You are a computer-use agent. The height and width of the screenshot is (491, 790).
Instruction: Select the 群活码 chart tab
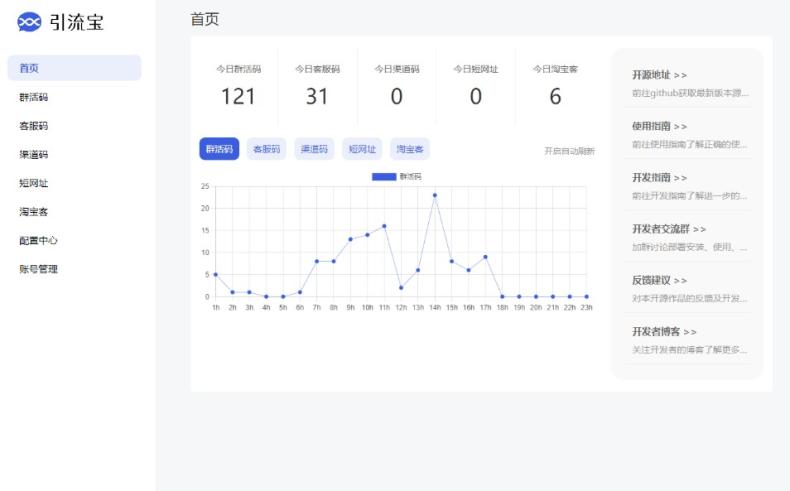pos(219,149)
